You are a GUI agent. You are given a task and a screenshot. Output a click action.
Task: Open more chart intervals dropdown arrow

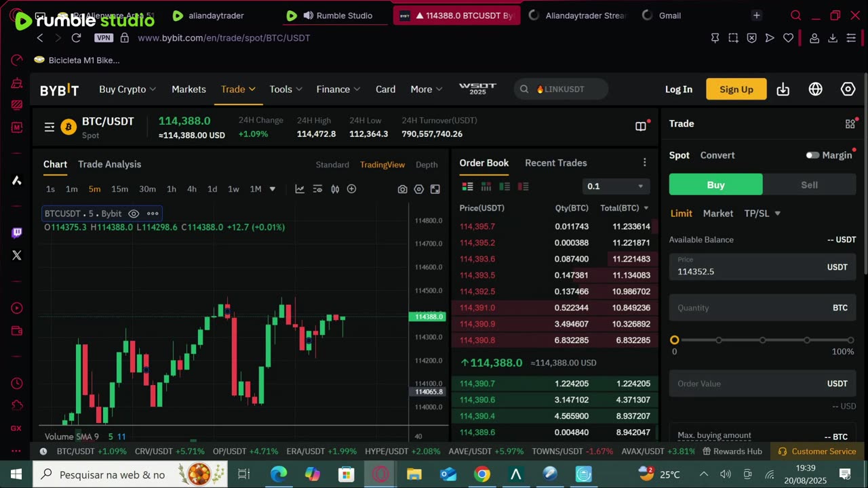273,189
